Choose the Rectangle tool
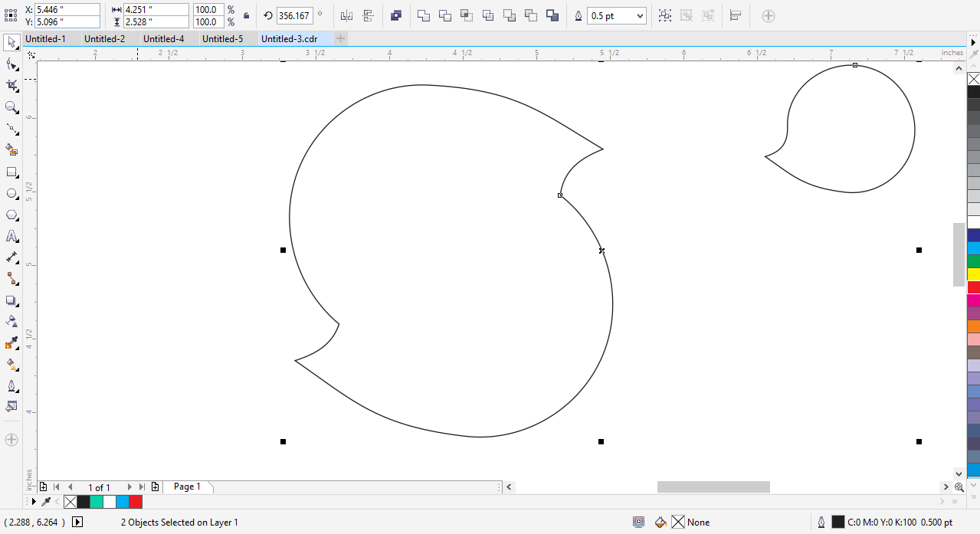Viewport: 980px width, 534px height. point(11,172)
